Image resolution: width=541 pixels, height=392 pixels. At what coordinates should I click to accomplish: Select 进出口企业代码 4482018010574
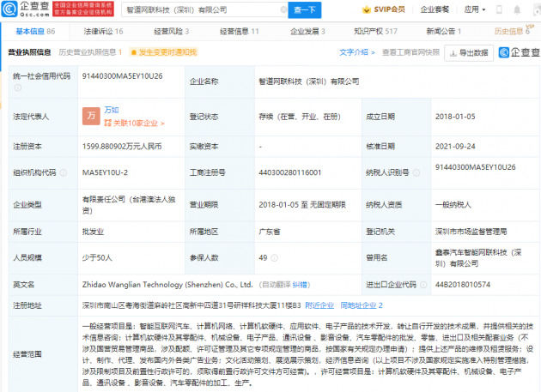[463, 285]
